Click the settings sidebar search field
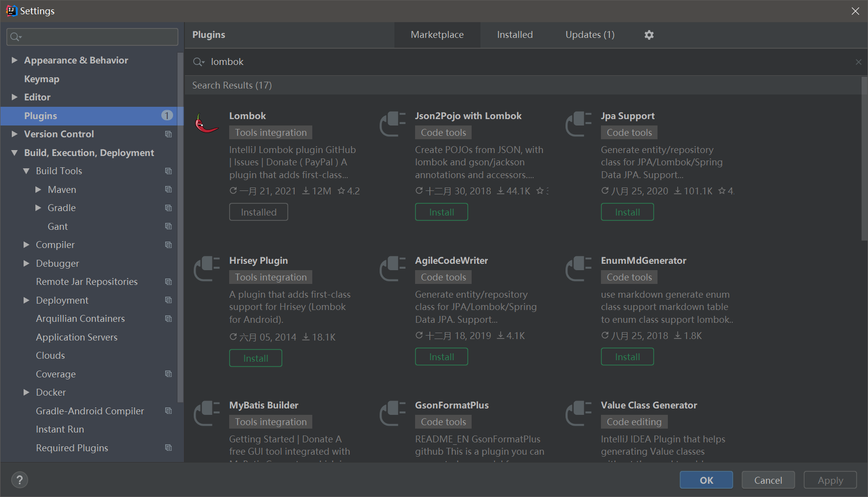The image size is (868, 497). click(x=92, y=37)
